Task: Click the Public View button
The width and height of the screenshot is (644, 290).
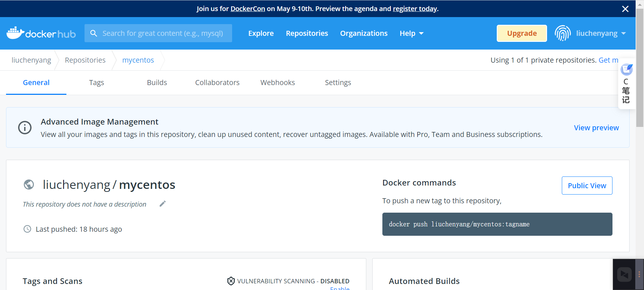Action: (587, 186)
